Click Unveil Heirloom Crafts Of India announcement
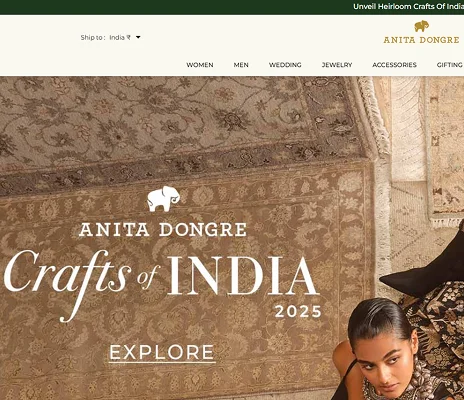 click(408, 7)
